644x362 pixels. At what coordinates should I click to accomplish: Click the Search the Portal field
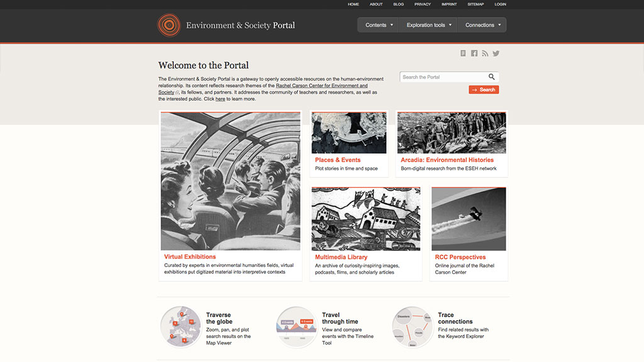[443, 77]
